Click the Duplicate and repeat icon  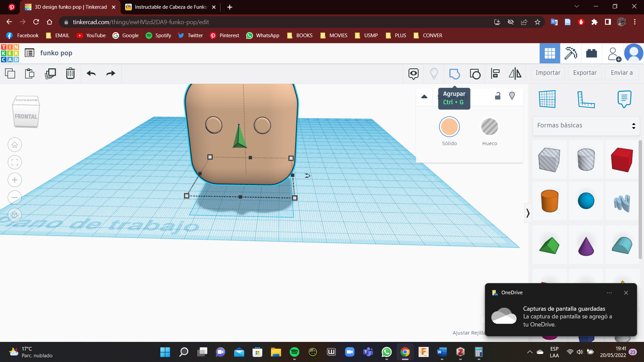[50, 73]
